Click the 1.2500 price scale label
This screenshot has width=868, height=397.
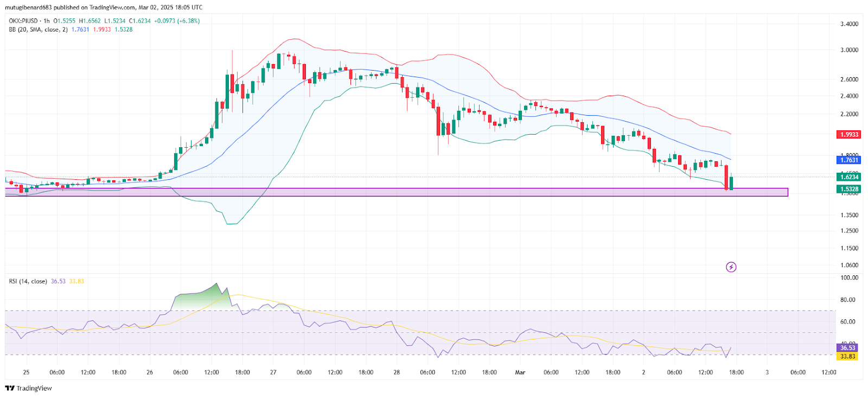849,231
